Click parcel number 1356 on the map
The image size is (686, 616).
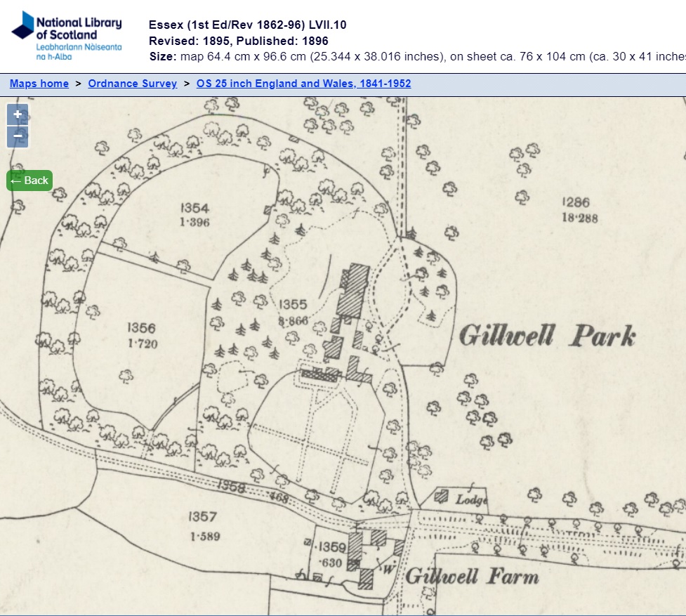click(x=142, y=328)
